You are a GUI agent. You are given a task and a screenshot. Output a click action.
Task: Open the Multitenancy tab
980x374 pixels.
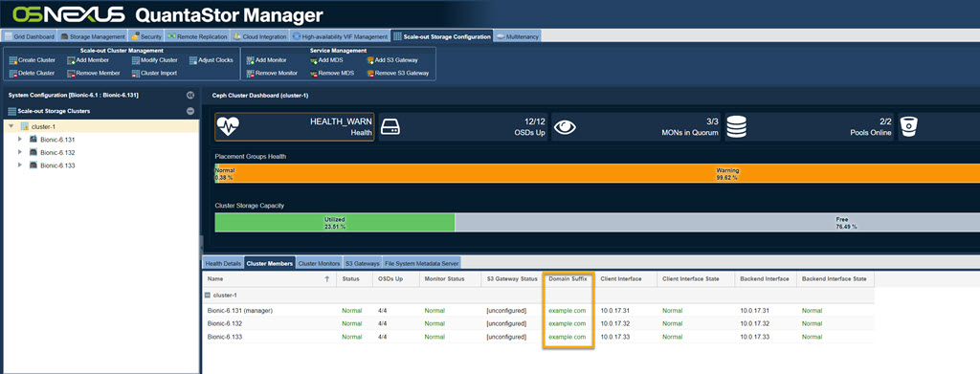pos(517,37)
